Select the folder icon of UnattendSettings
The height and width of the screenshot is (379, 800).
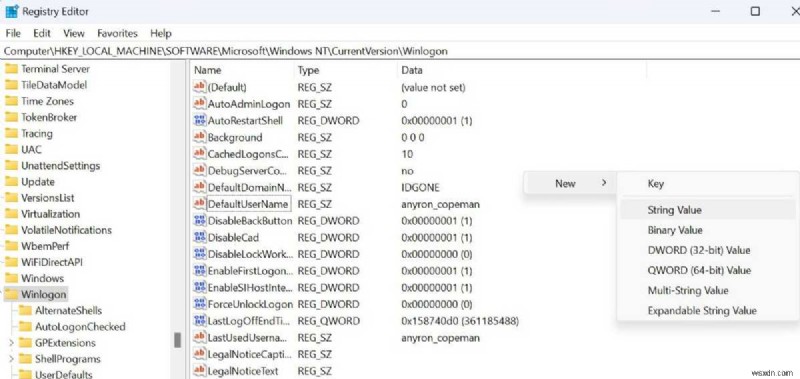pyautogui.click(x=11, y=165)
